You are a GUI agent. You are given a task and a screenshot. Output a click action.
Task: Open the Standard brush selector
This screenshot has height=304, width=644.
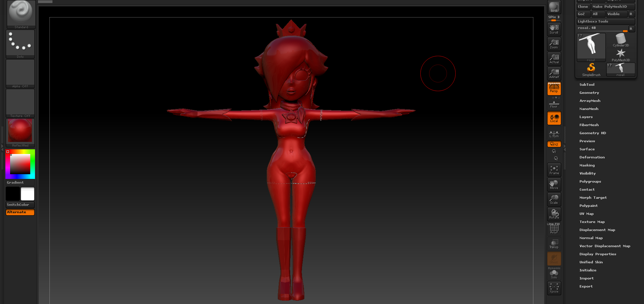pos(21,14)
